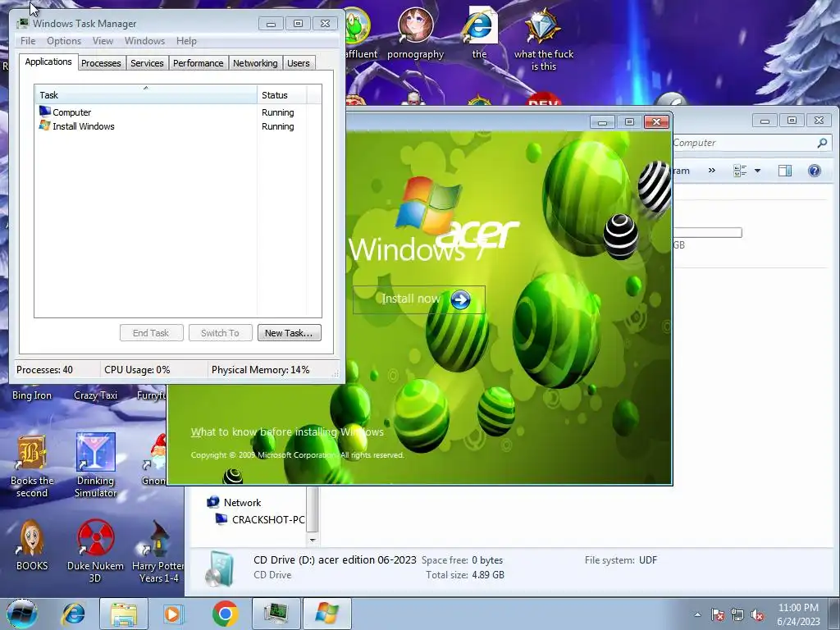Click the navigation pane scroll down arrow

tap(313, 540)
